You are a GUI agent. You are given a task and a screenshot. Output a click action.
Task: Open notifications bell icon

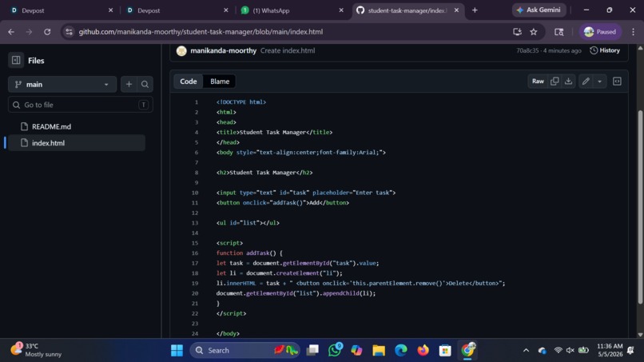coord(631,350)
